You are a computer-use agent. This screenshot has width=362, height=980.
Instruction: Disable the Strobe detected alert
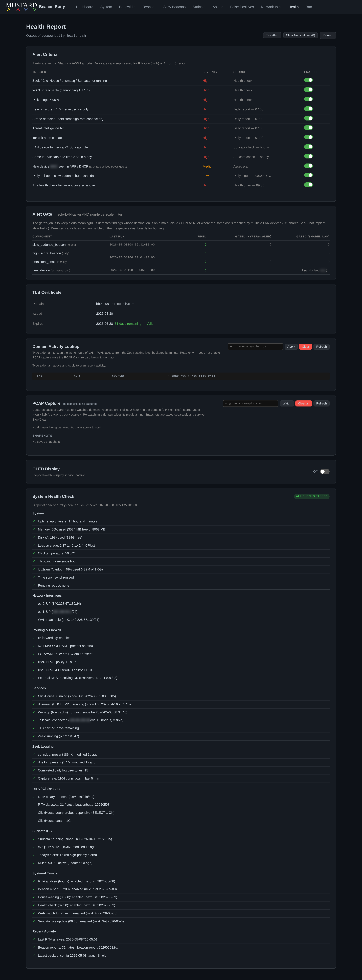point(308,118)
